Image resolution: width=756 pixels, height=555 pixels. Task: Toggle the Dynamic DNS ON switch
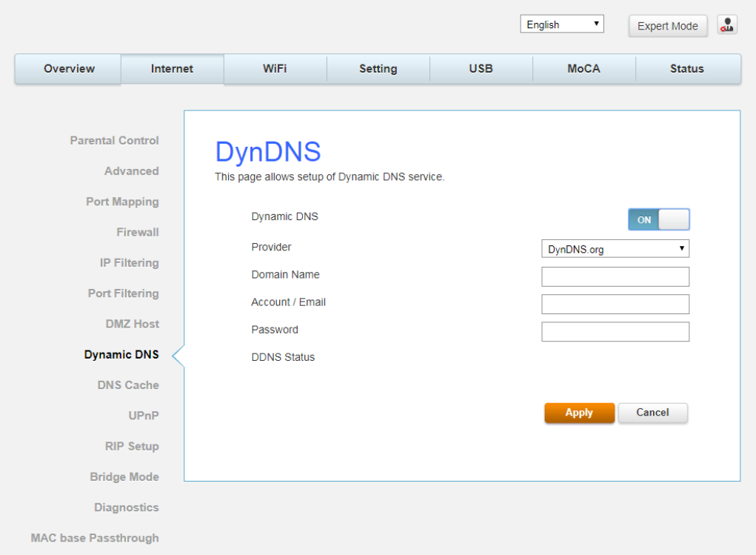coord(658,219)
